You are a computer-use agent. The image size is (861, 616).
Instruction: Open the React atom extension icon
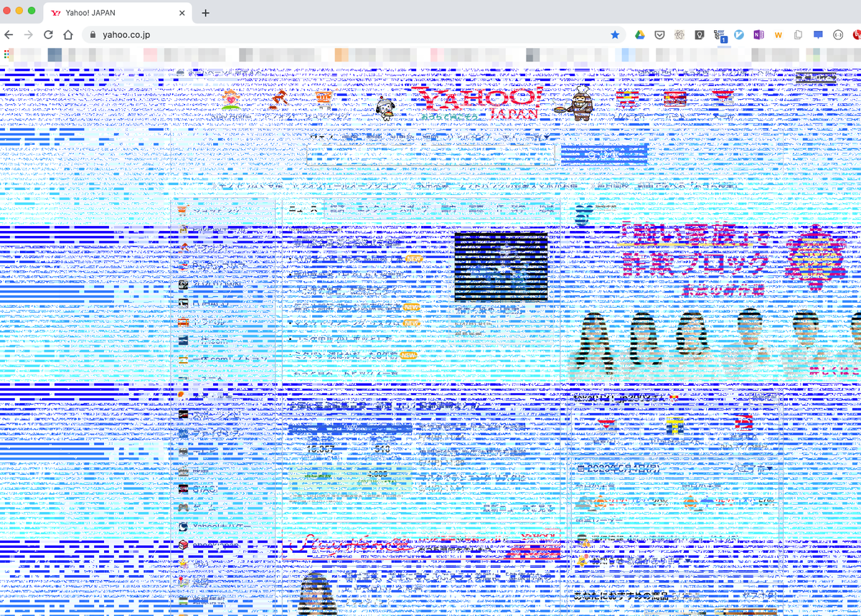679,34
